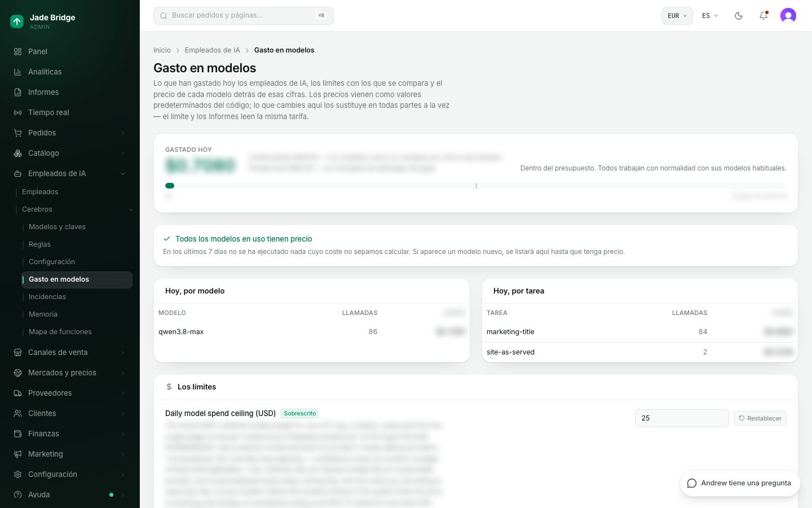812x508 pixels.
Task: Click the Proveedores truck icon
Action: point(17,393)
